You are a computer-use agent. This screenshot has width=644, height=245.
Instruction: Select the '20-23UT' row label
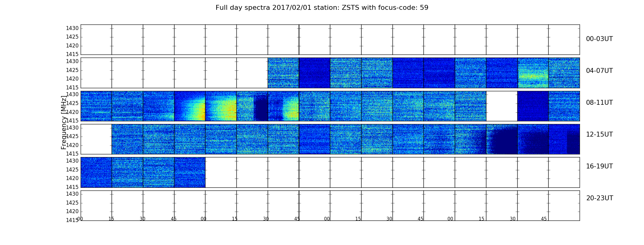click(x=600, y=198)
